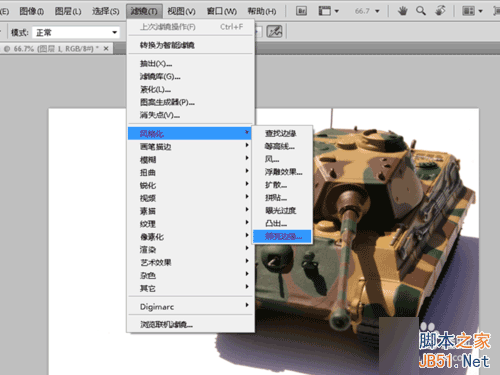Choose 凸出... extrude filter
This screenshot has width=500, height=375.
pos(282,223)
